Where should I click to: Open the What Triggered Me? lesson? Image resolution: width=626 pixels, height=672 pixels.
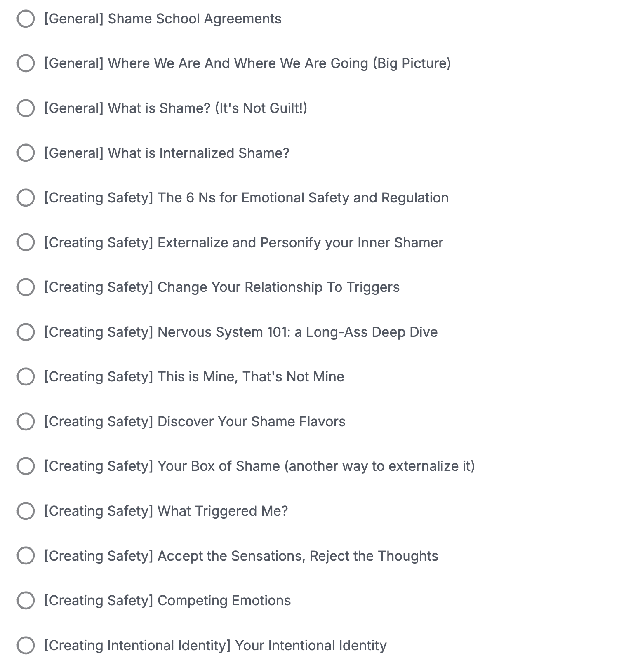166,511
